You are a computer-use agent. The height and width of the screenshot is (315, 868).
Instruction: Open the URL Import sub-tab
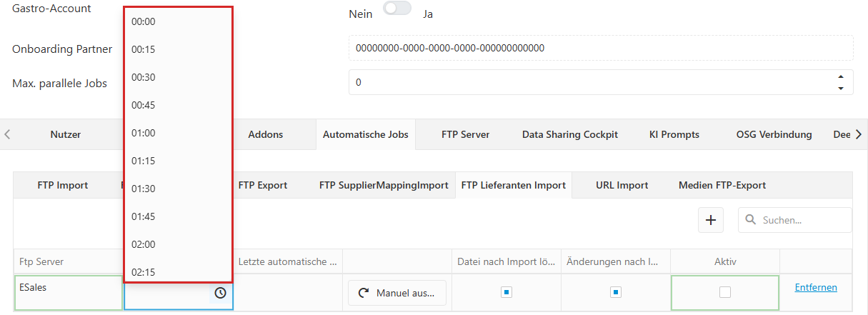pos(622,185)
